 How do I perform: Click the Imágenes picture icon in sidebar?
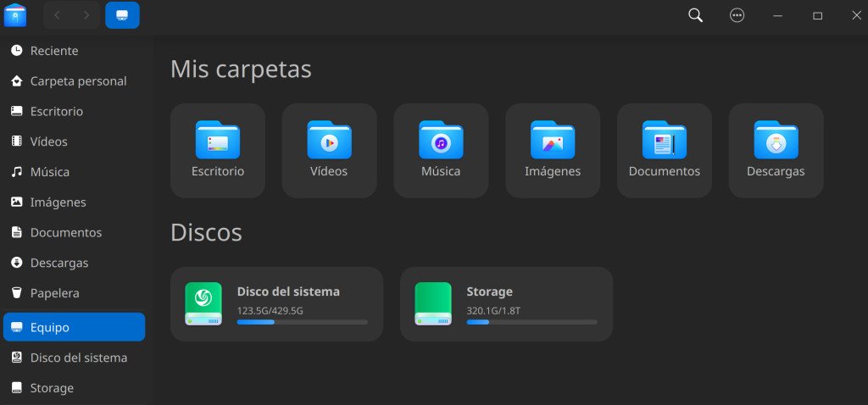pyautogui.click(x=17, y=202)
